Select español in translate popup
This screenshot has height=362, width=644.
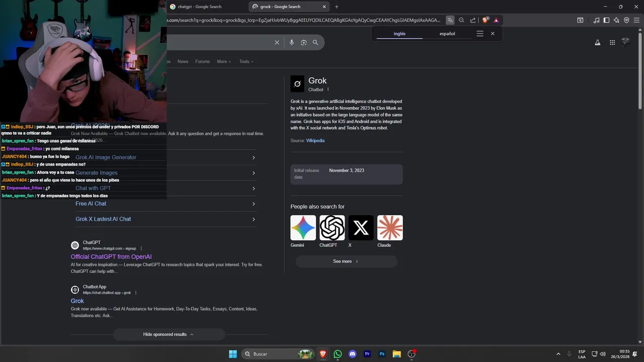(x=447, y=34)
